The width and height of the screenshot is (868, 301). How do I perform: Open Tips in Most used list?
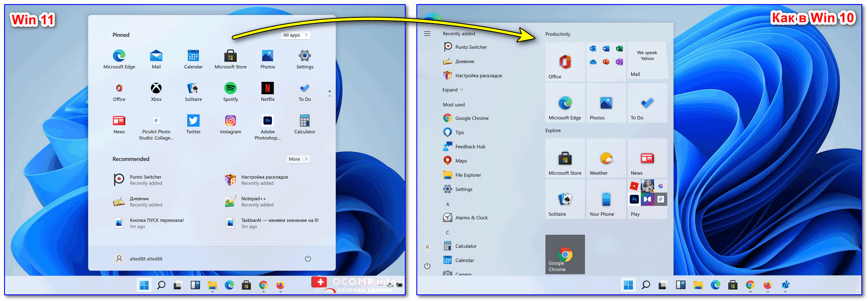pos(454,132)
